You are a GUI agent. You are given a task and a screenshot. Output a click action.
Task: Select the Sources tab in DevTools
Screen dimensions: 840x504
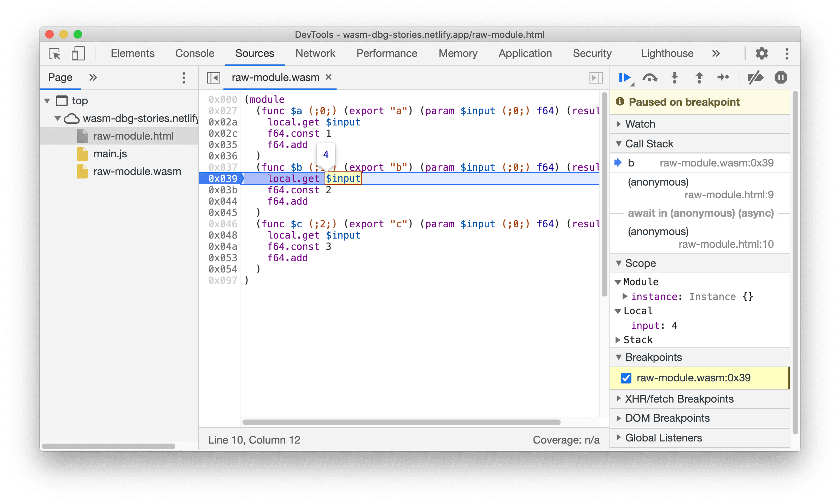255,54
